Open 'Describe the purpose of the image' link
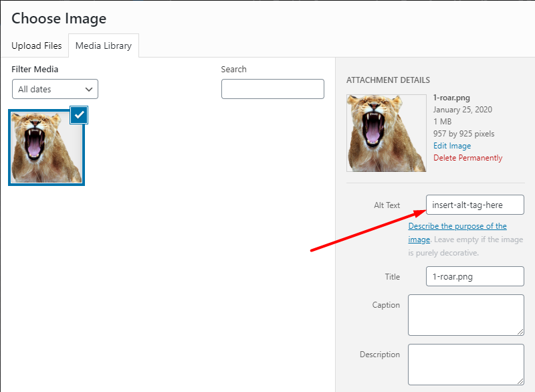Viewport: 535px width, 392px height. [457, 232]
